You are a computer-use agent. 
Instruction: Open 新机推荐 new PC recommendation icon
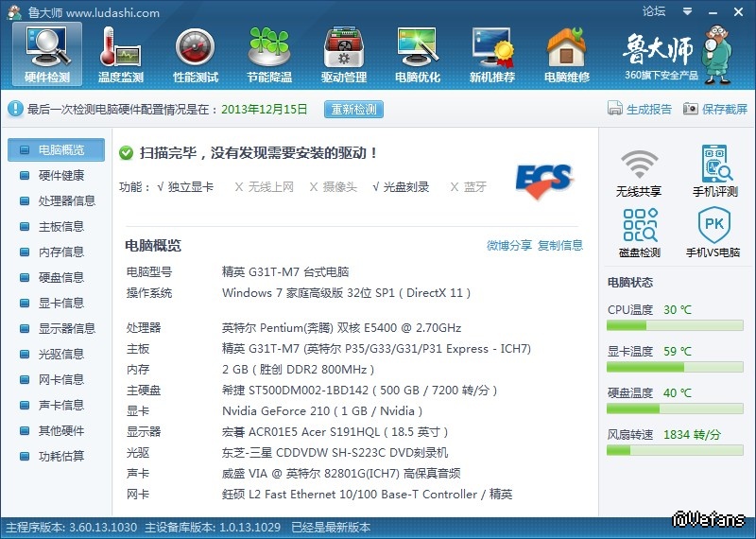(492, 54)
